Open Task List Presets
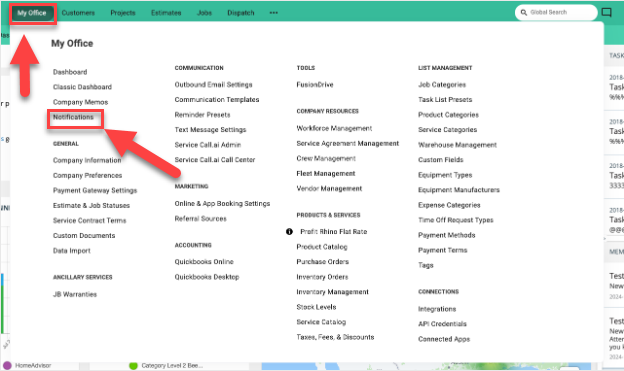The height and width of the screenshot is (371, 624). tap(445, 100)
